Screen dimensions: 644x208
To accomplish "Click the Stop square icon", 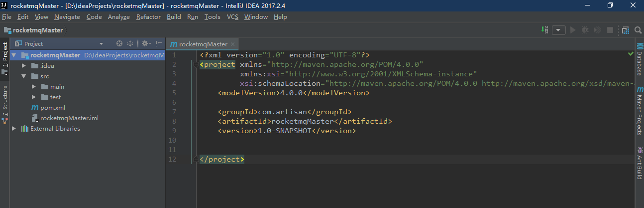I will coord(610,30).
